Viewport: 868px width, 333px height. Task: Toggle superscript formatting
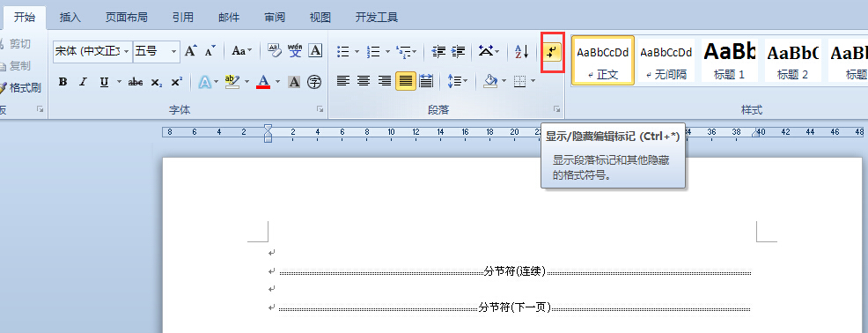(x=176, y=82)
